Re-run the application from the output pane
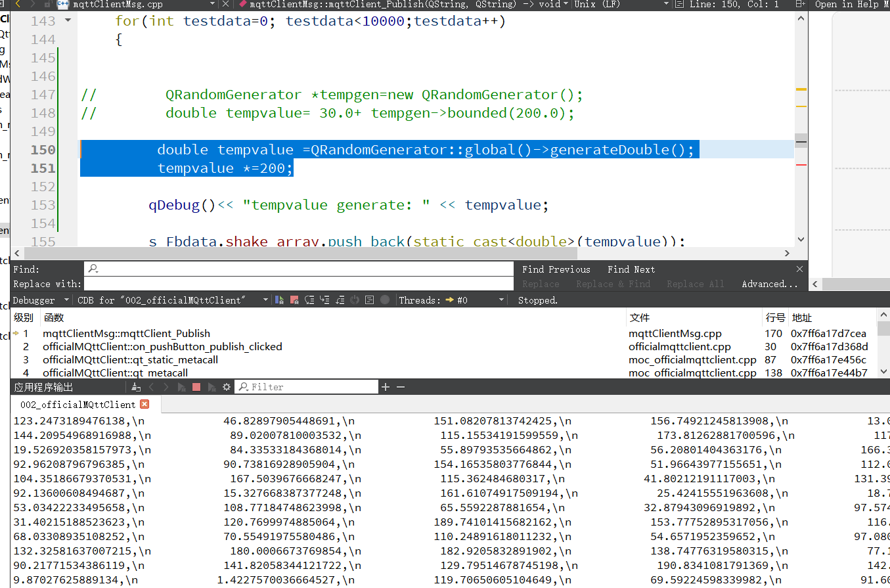 [x=181, y=386]
